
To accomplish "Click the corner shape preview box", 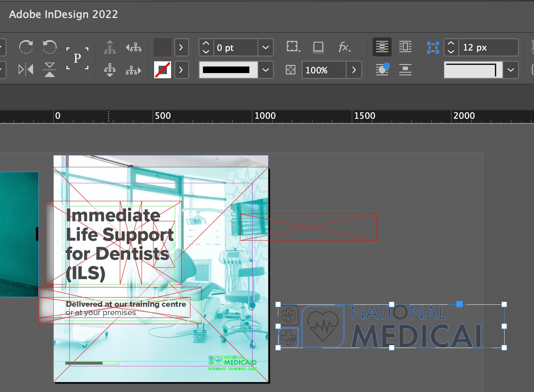I will (473, 70).
